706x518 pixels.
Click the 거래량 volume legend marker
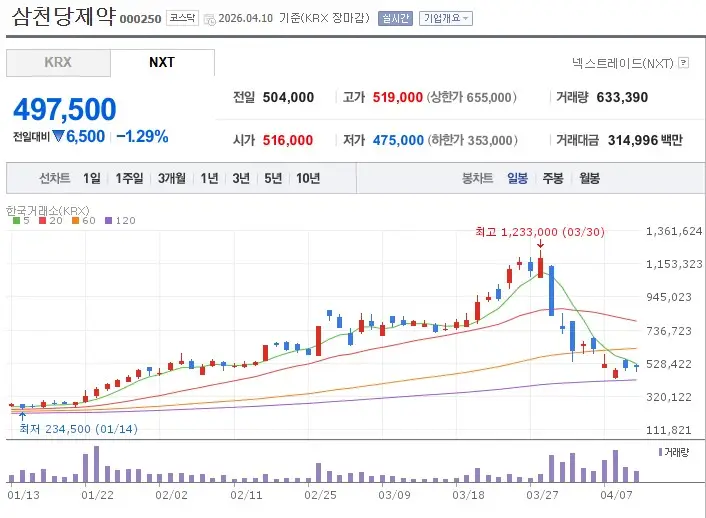[x=661, y=452]
